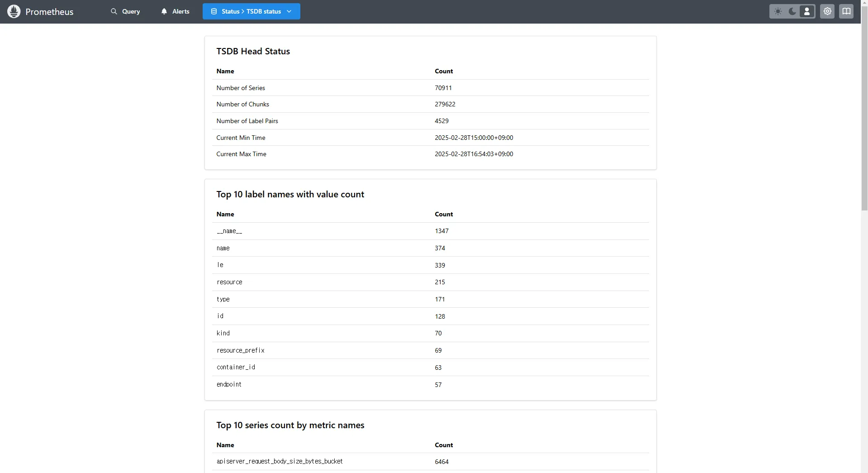Switch to the light theme sun icon

(x=778, y=11)
